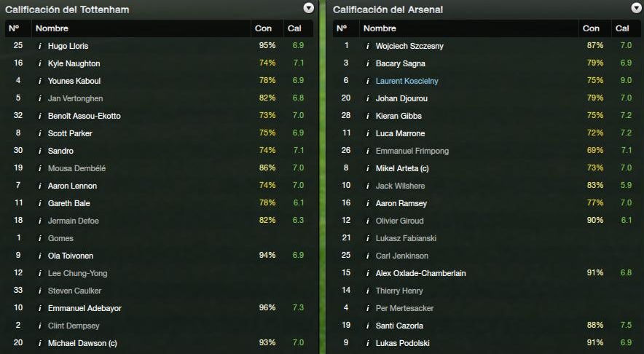Image resolution: width=644 pixels, height=354 pixels.
Task: Click info icon for Jack Wilshere
Action: [368, 186]
